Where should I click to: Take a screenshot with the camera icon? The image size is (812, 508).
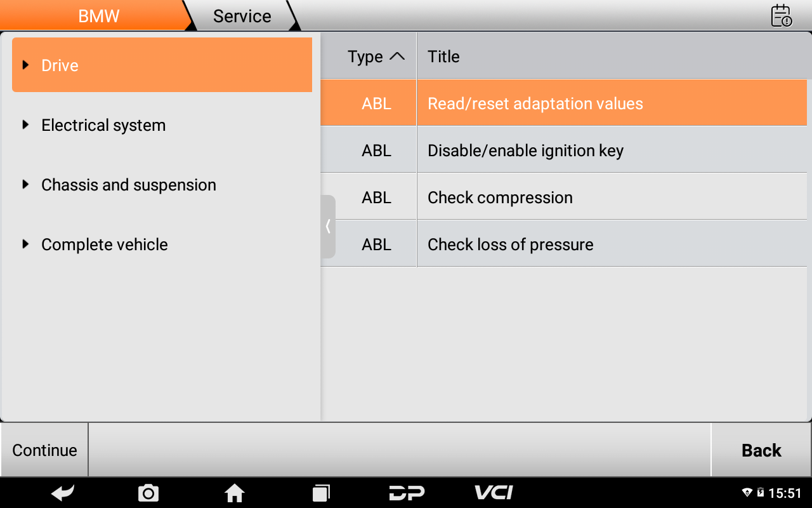[148, 493]
